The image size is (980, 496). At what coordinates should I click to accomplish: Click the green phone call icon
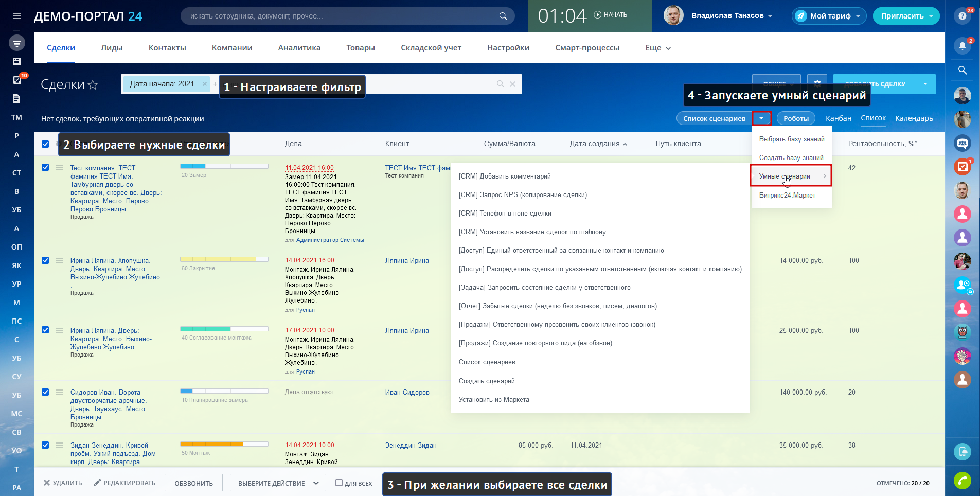click(963, 481)
